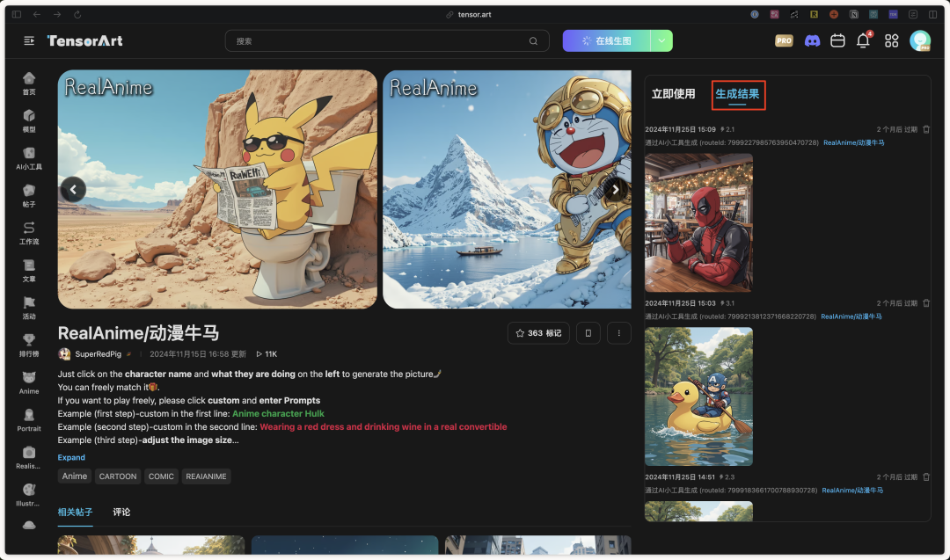Open 帖子 in the sidebar
This screenshot has width=950, height=560.
[x=28, y=196]
